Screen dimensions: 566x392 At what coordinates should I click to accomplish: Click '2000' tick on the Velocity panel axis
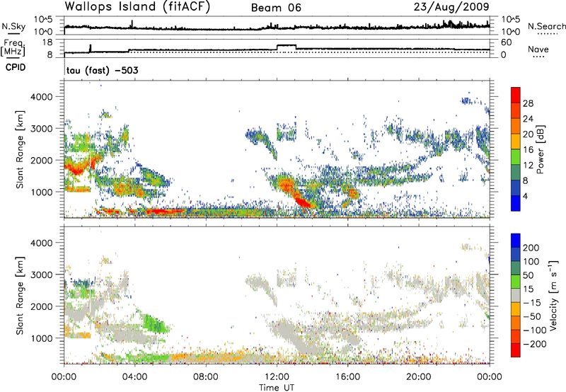click(x=42, y=306)
